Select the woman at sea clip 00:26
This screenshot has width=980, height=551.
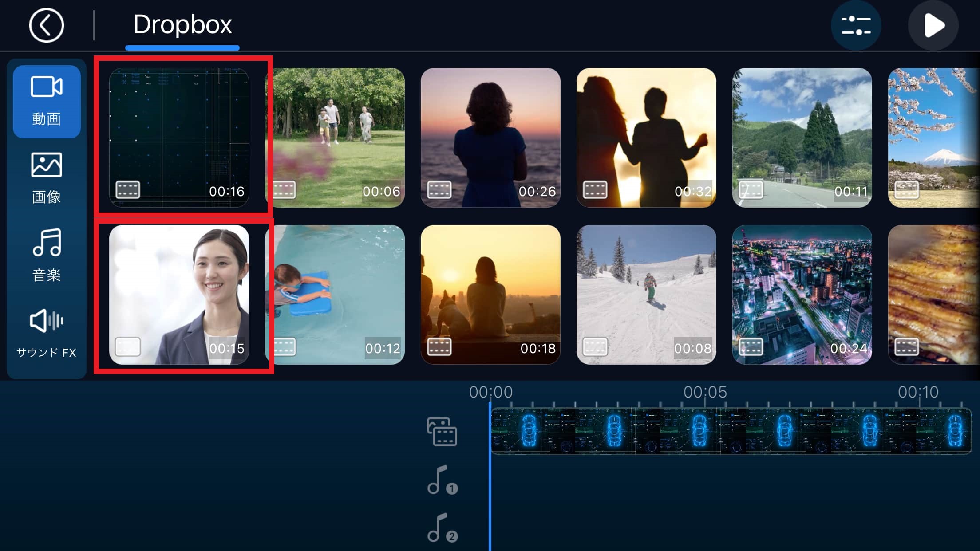coord(490,138)
